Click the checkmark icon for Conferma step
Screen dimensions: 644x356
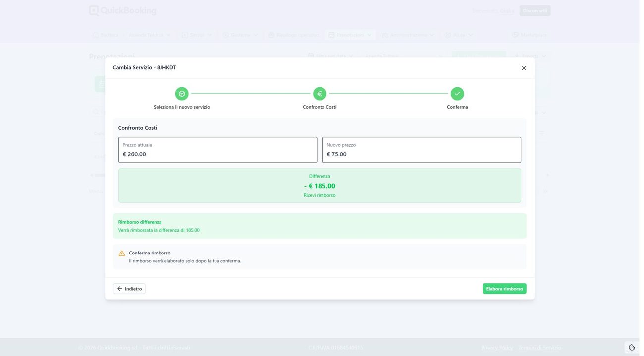coord(457,94)
